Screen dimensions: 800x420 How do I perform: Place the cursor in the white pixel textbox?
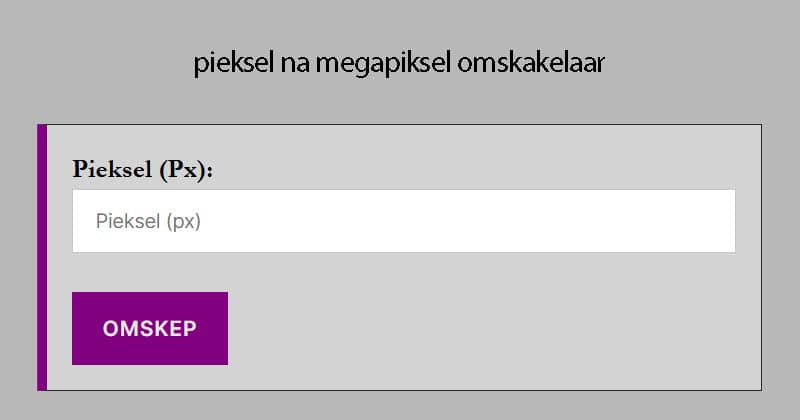403,221
